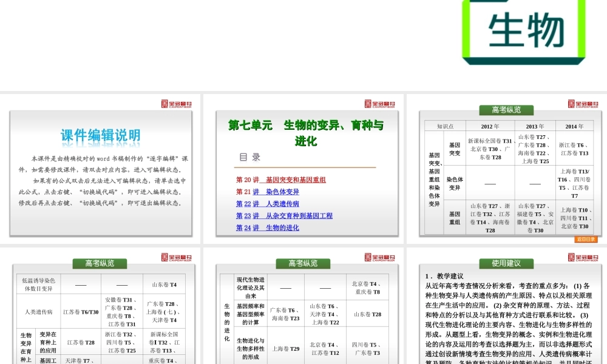
Task: Click the 人类遗传病 table row label
Action: pos(38,312)
